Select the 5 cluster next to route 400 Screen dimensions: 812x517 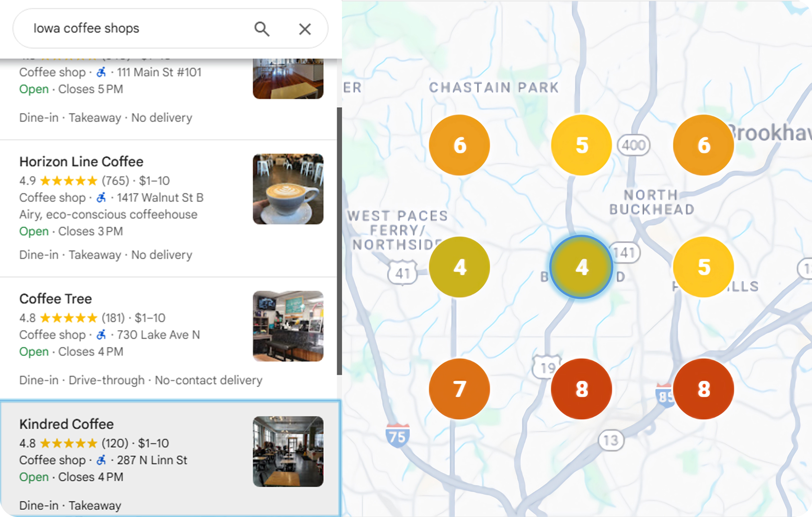tap(581, 145)
